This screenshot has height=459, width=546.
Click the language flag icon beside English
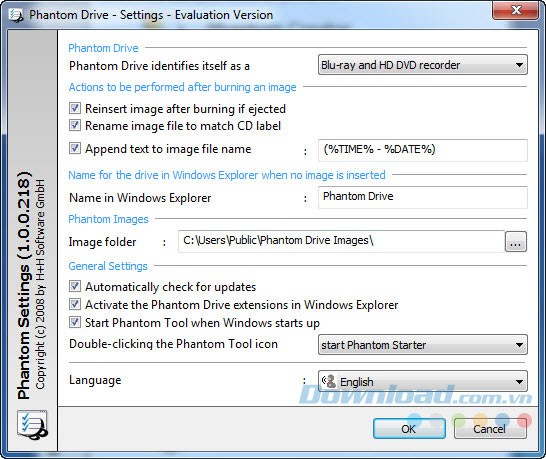[x=328, y=381]
